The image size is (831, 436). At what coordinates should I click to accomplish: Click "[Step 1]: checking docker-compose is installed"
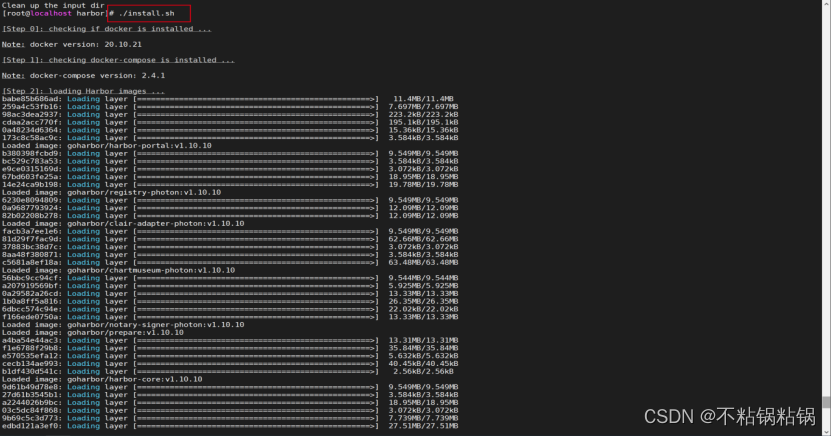pyautogui.click(x=118, y=60)
